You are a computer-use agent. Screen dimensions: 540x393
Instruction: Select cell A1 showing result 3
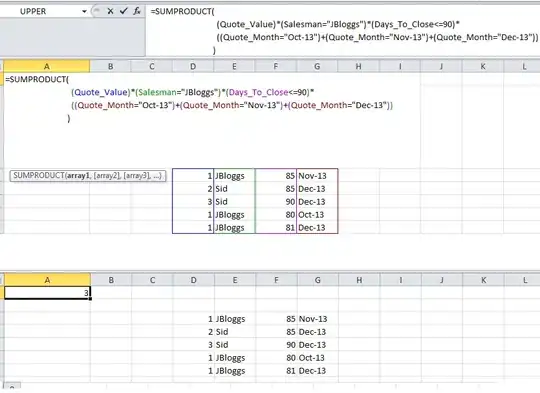click(47, 293)
